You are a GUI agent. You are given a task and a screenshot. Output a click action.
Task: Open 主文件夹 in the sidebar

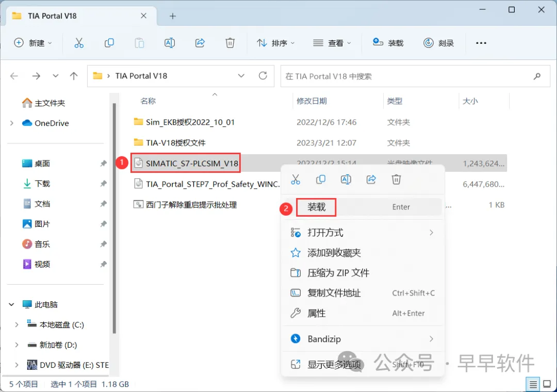43,103
